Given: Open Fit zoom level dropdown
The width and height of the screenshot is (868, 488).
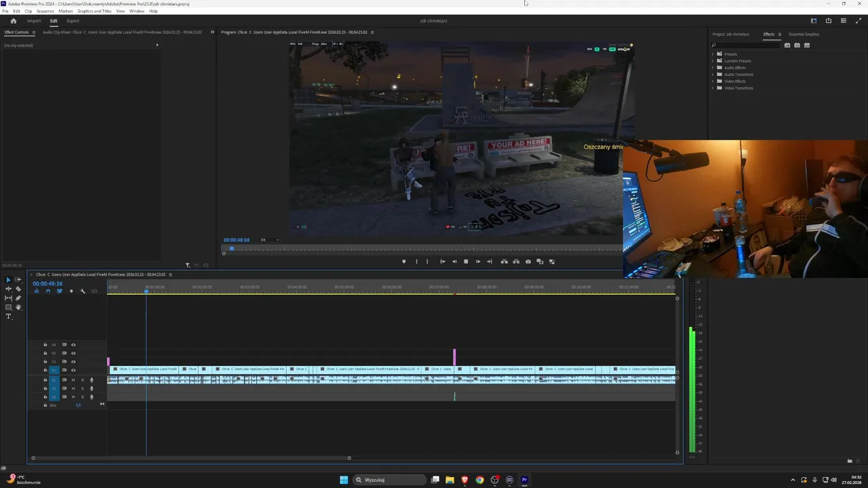Looking at the screenshot, I should pos(270,240).
